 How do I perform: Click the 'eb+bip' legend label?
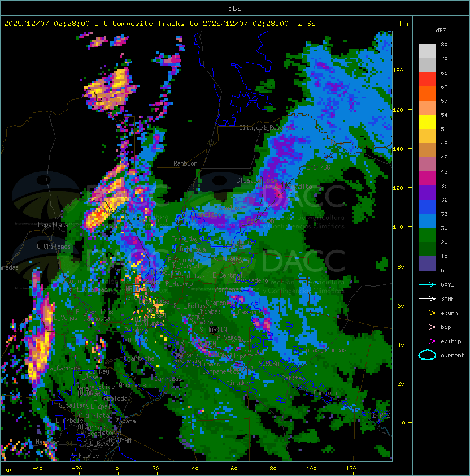451,341
